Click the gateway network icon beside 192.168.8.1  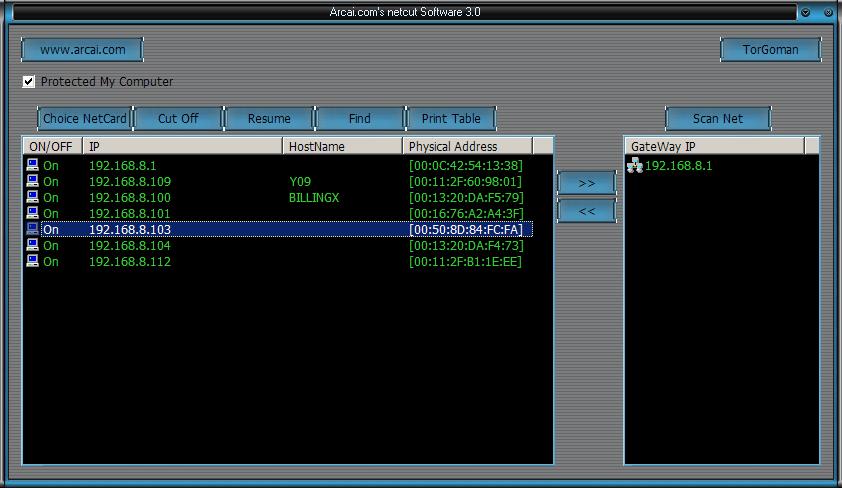click(x=635, y=165)
